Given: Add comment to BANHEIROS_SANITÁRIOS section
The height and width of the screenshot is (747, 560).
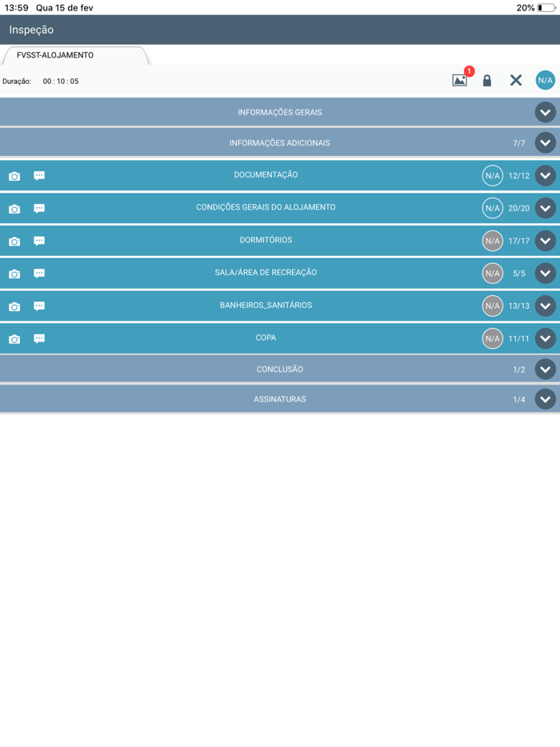Looking at the screenshot, I should (39, 306).
